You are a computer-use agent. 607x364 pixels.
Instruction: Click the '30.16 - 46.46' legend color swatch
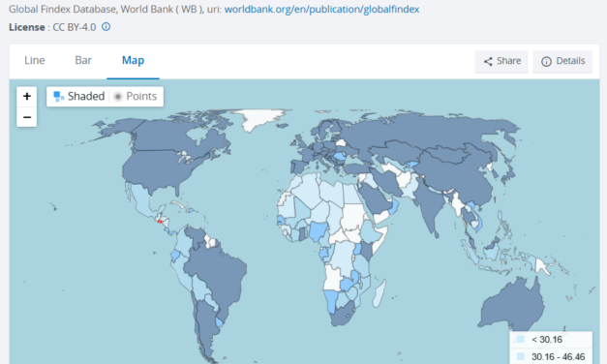(520, 356)
